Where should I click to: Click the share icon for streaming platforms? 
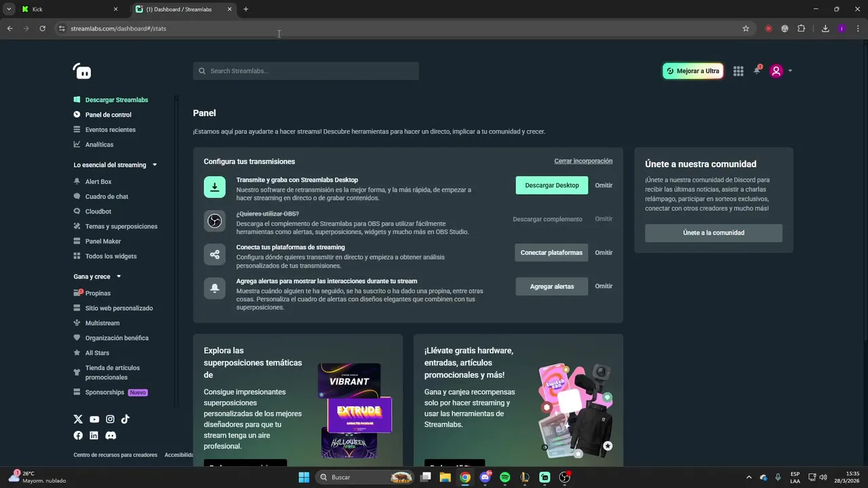(x=215, y=255)
